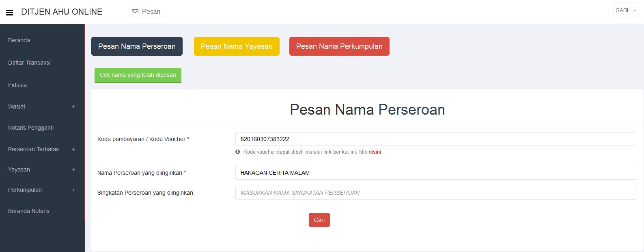Click Yayasan sidebar label

pyautogui.click(x=19, y=169)
